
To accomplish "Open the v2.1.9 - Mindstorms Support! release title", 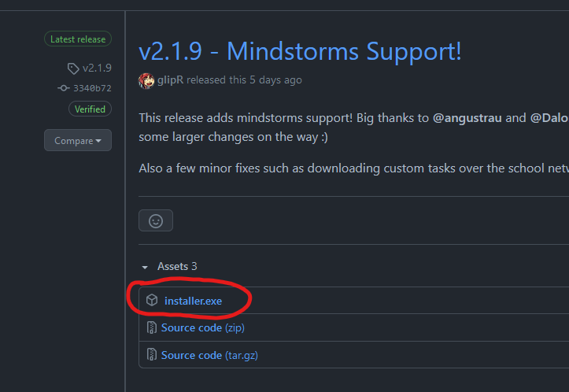I will (x=300, y=51).
